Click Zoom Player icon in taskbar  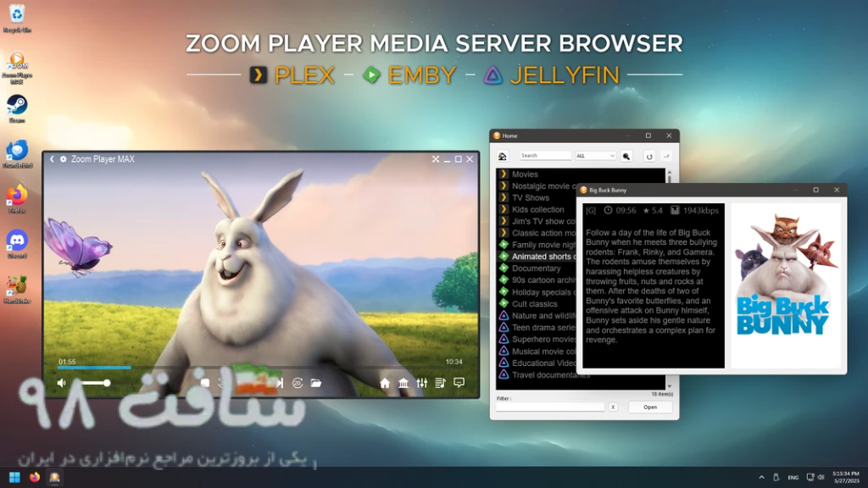pos(54,477)
